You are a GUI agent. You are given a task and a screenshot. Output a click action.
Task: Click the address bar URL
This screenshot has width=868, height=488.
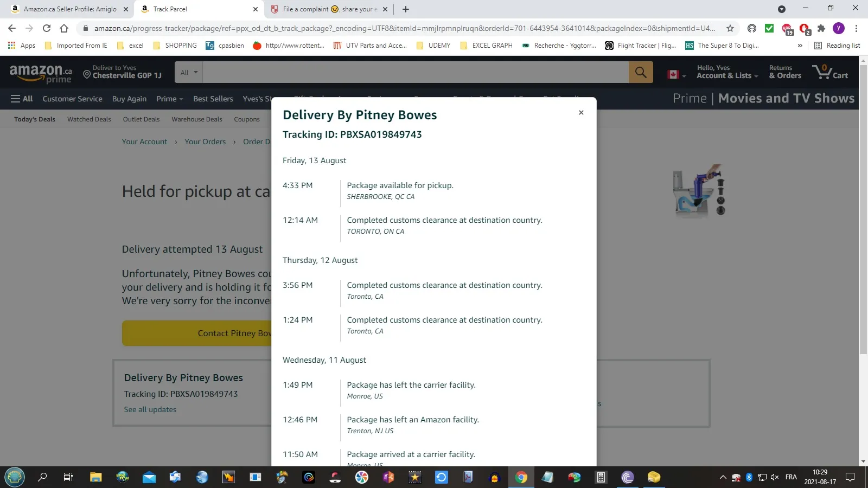(404, 28)
